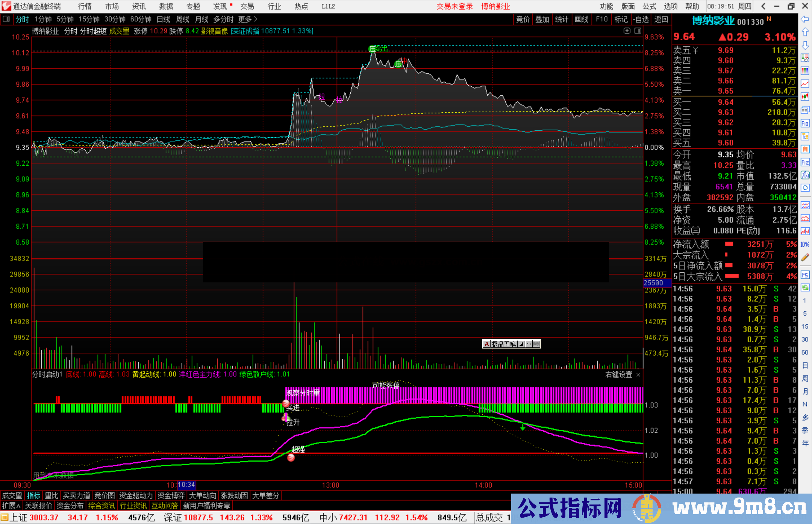This screenshot has width=812, height=524.
Task: Open the candlestick chart icon in sidebar
Action: click(805, 97)
